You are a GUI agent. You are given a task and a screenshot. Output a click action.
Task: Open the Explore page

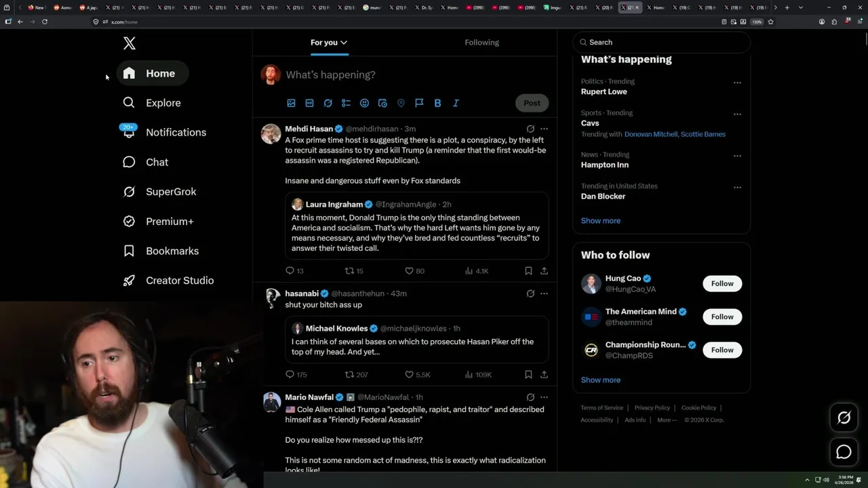(152, 103)
